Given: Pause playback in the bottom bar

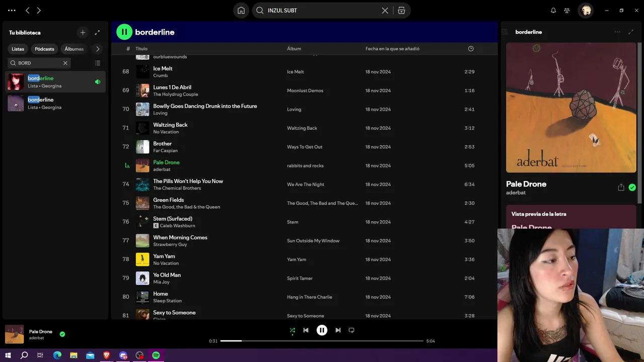Looking at the screenshot, I should tap(322, 330).
